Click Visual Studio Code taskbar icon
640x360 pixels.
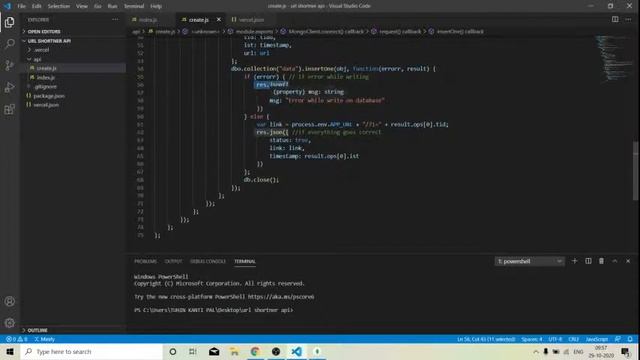coord(297,351)
